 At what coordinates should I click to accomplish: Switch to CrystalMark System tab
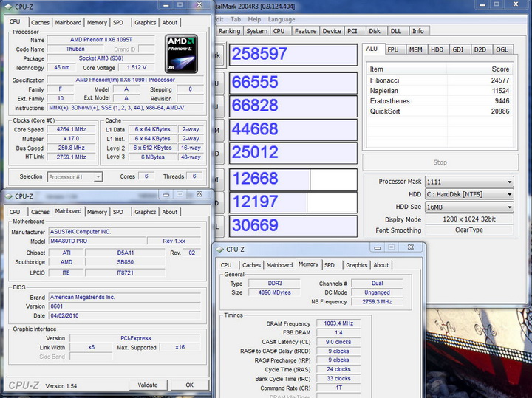point(257,31)
